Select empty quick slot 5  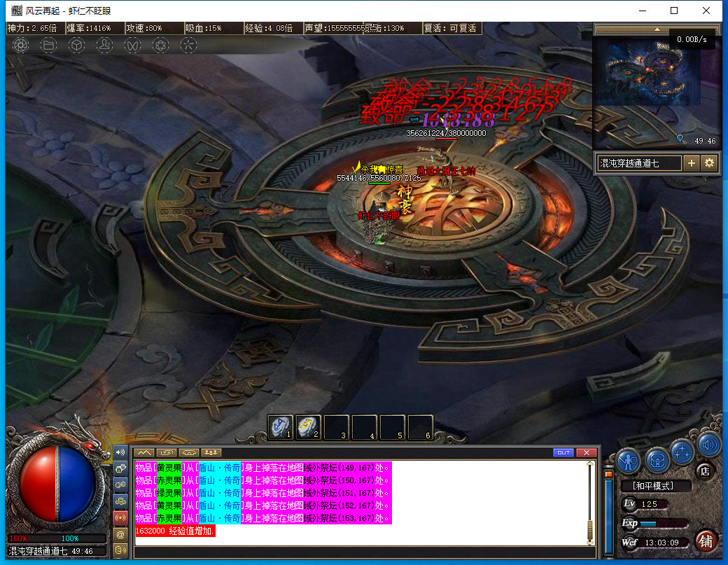[392, 427]
